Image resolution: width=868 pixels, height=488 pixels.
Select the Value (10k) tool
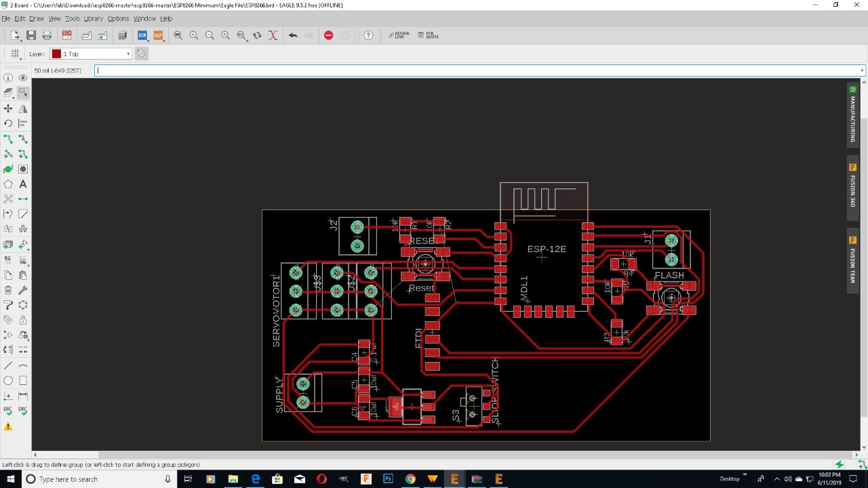[23, 260]
